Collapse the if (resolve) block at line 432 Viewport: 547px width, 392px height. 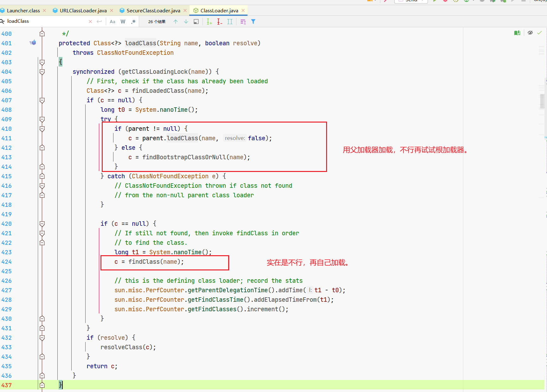point(42,338)
